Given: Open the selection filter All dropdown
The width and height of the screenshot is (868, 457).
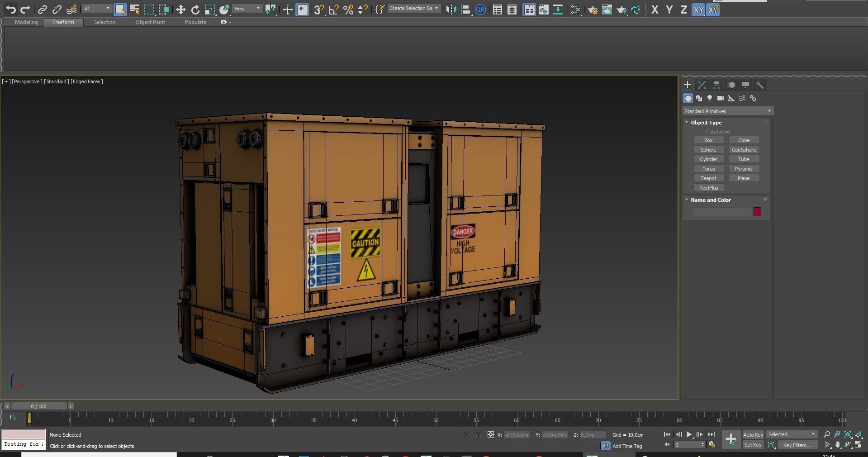Looking at the screenshot, I should pyautogui.click(x=97, y=9).
